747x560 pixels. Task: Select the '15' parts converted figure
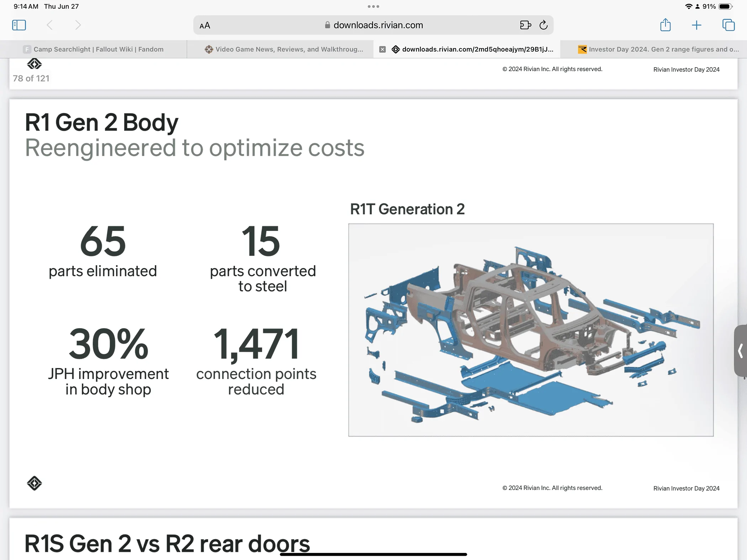click(x=261, y=241)
